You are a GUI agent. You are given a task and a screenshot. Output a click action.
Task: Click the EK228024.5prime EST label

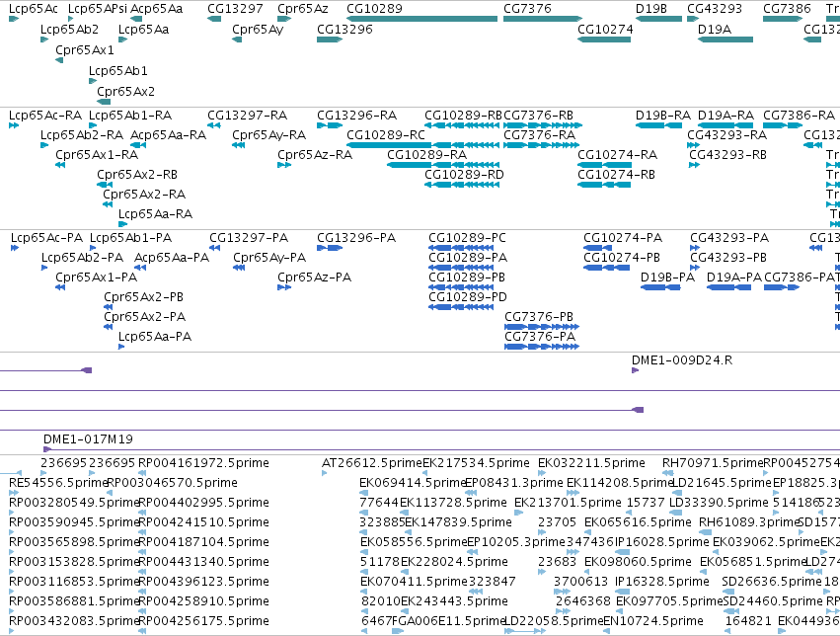[454, 562]
